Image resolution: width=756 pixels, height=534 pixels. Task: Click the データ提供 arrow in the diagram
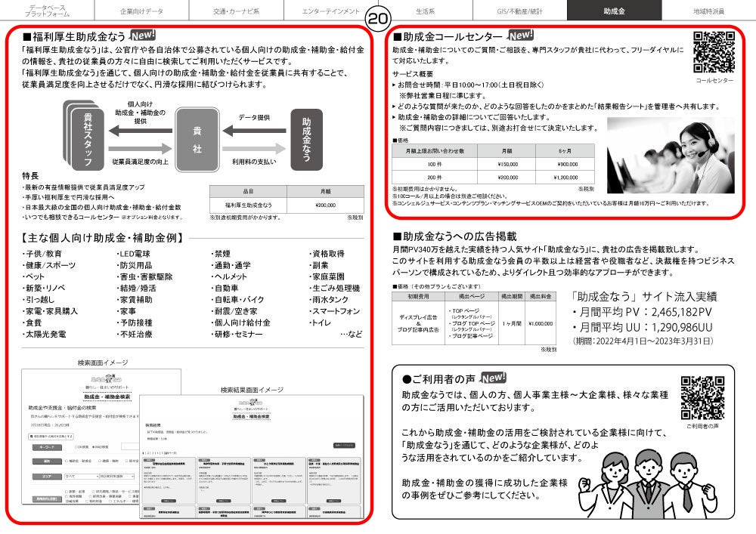pyautogui.click(x=254, y=130)
